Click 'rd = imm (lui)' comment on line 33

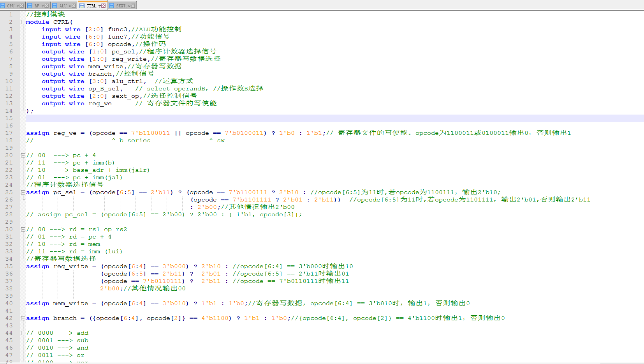coord(96,252)
